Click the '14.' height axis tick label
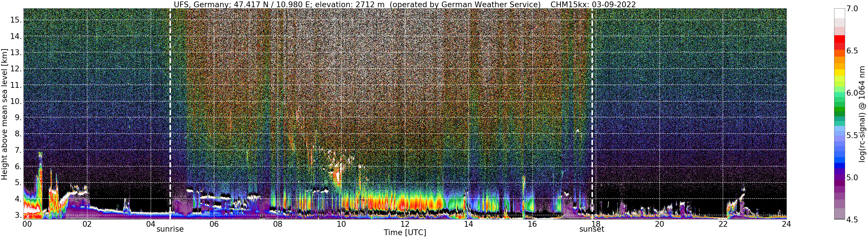 coord(16,36)
